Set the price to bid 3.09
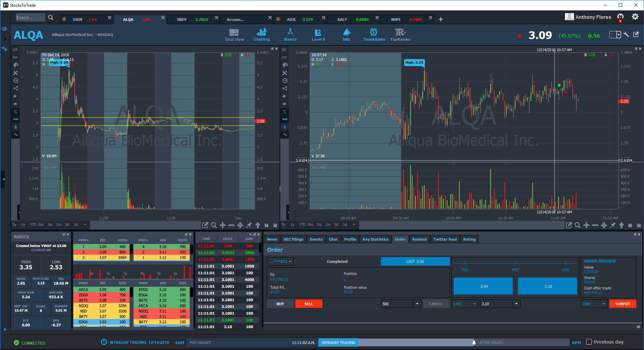The height and width of the screenshot is (350, 644). click(483, 286)
